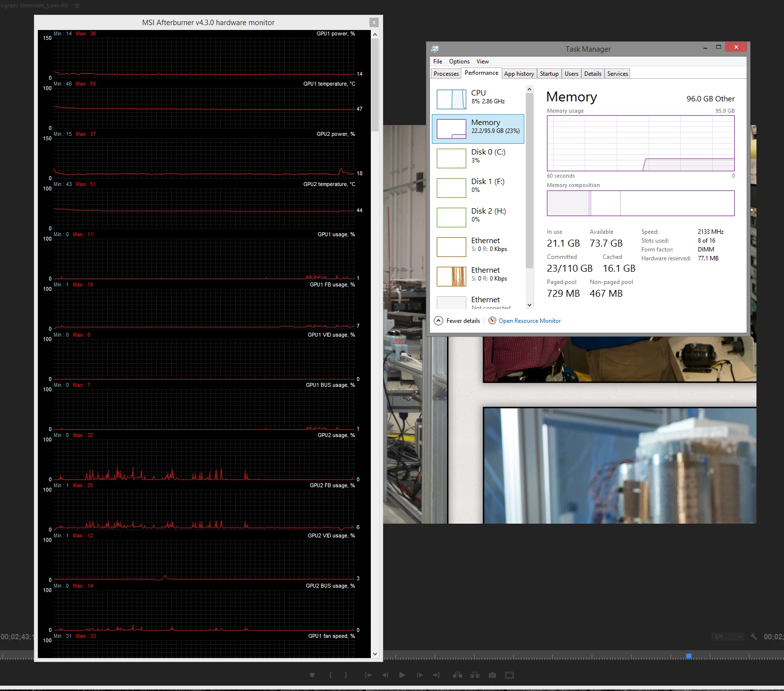Close the MSI Afterburner hardware monitor
The height and width of the screenshot is (691, 784).
coord(374,22)
